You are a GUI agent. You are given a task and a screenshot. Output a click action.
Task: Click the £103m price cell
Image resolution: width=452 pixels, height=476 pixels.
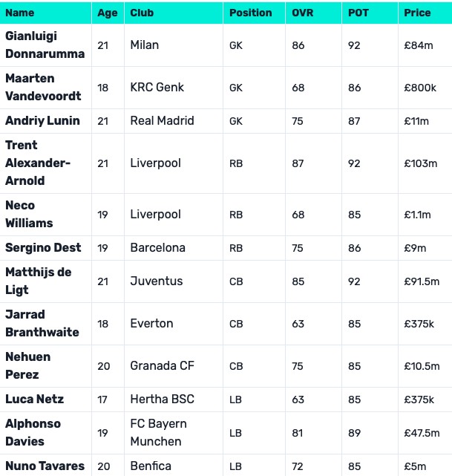[x=419, y=163]
